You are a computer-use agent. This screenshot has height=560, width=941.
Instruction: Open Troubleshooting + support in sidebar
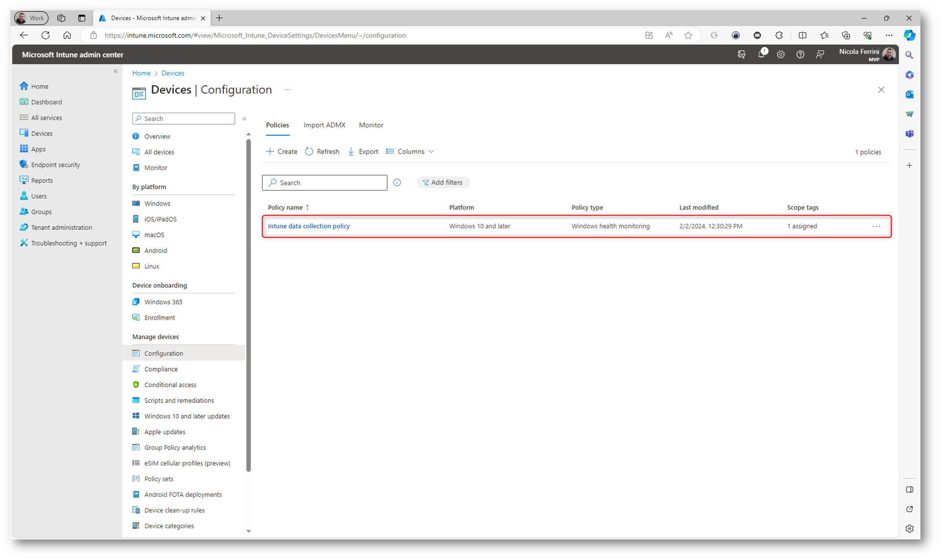tap(69, 243)
